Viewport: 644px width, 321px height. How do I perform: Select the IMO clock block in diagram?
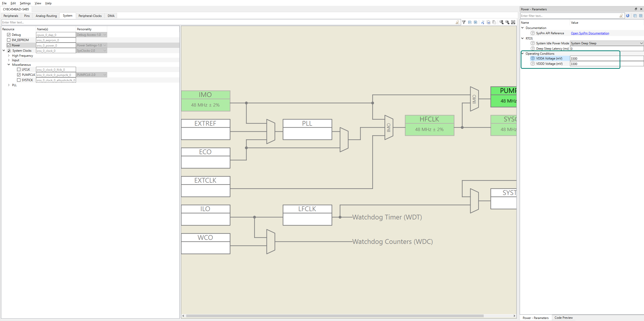point(206,101)
